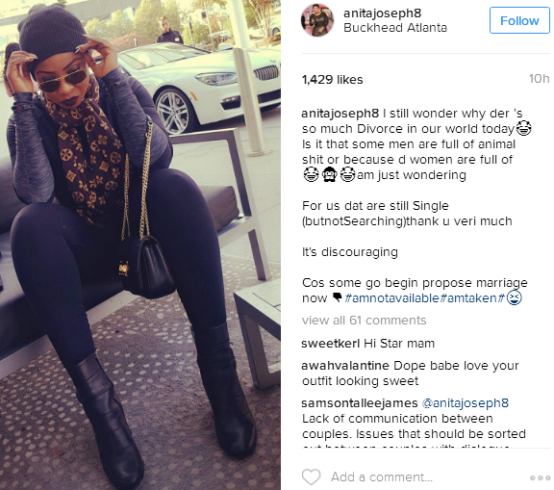Expand view all 61 comments
This screenshot has height=490, width=554.
[364, 320]
